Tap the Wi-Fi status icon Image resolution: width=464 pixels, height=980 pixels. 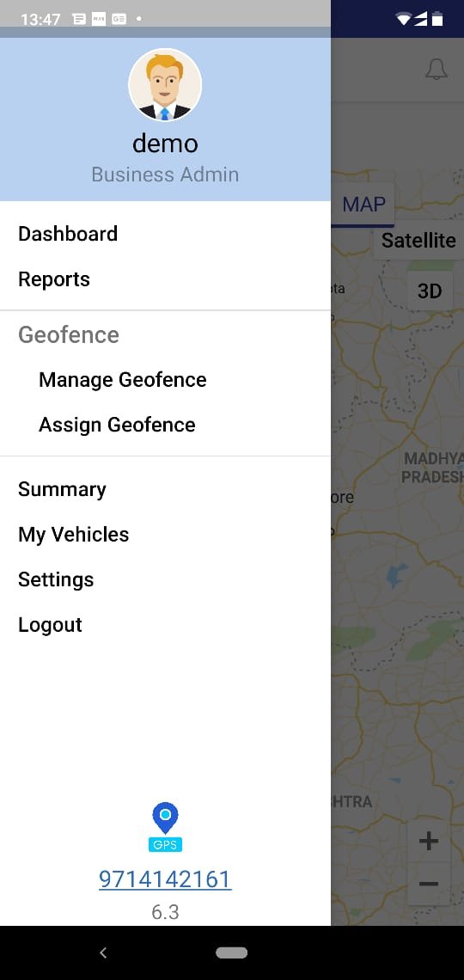(x=404, y=20)
